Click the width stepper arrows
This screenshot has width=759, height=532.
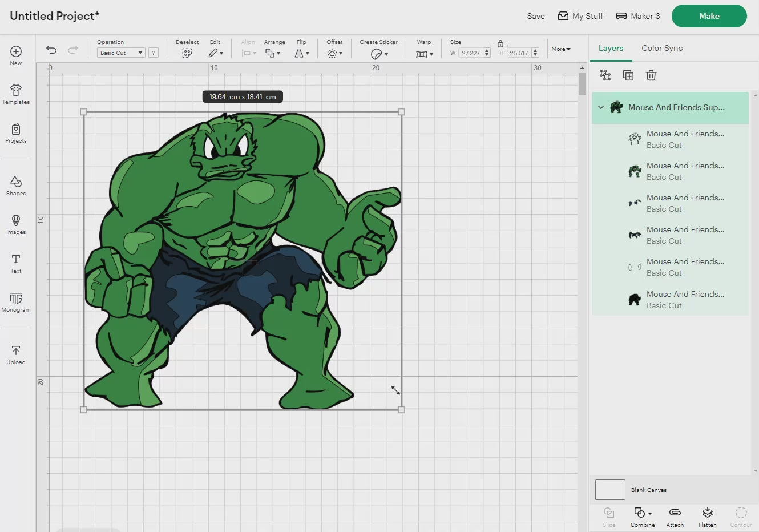tap(487, 53)
